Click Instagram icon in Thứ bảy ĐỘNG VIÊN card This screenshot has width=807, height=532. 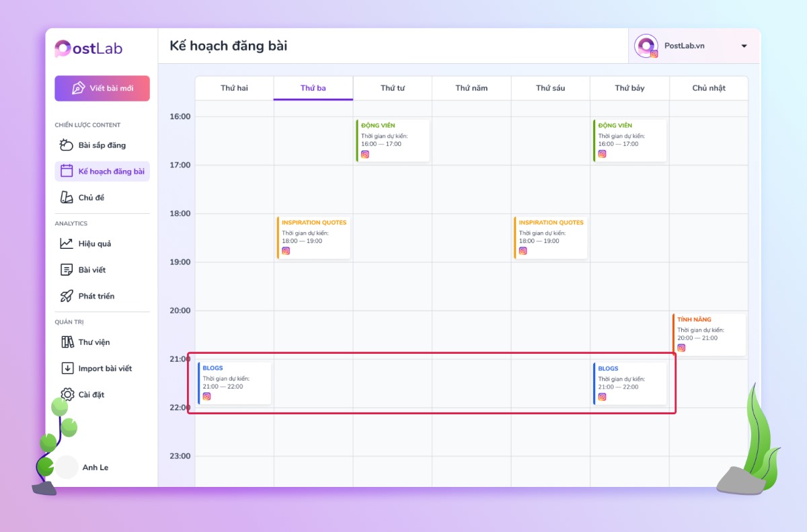[602, 153]
